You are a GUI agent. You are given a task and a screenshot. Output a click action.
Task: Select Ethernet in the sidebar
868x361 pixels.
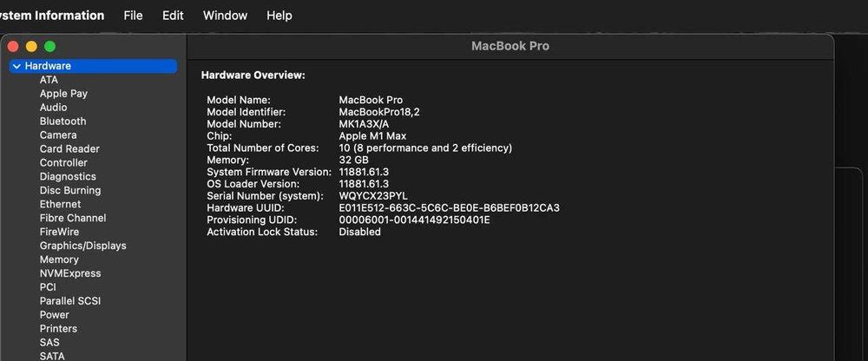pyautogui.click(x=61, y=204)
